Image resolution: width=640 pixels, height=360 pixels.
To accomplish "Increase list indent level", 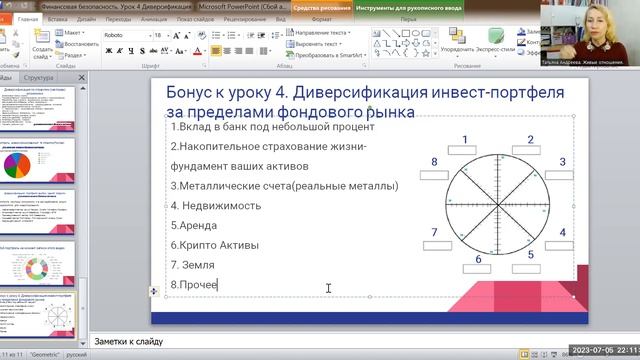I will pyautogui.click(x=261, y=36).
